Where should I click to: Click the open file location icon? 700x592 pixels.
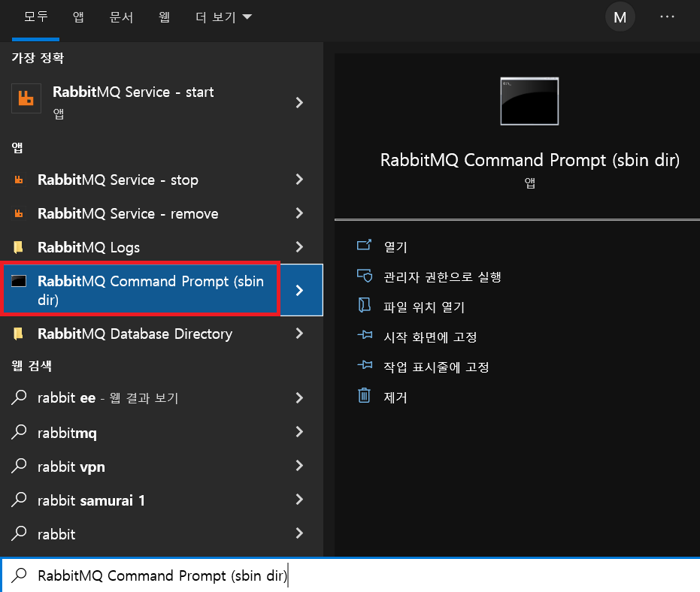tap(364, 305)
